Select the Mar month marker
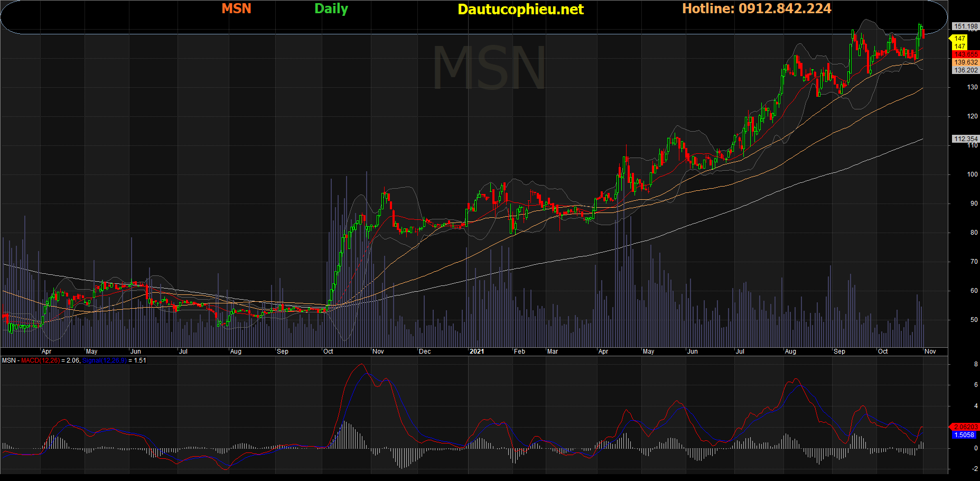The height and width of the screenshot is (481, 980). coord(553,351)
